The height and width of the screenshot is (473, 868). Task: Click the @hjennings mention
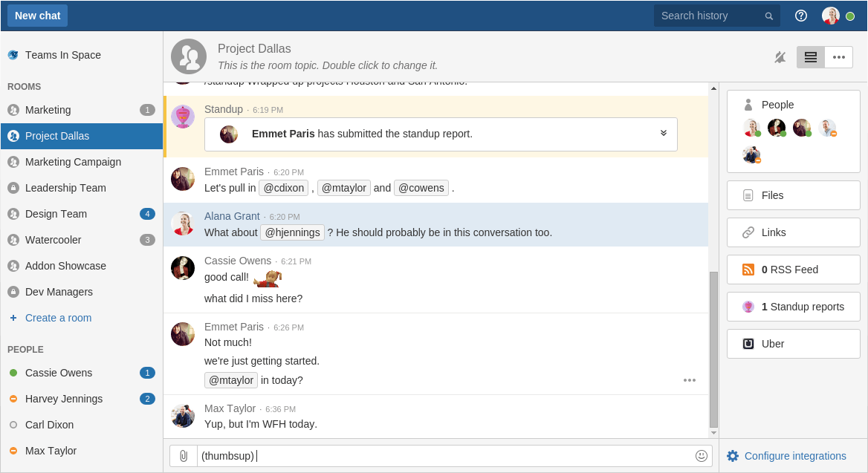(x=292, y=233)
